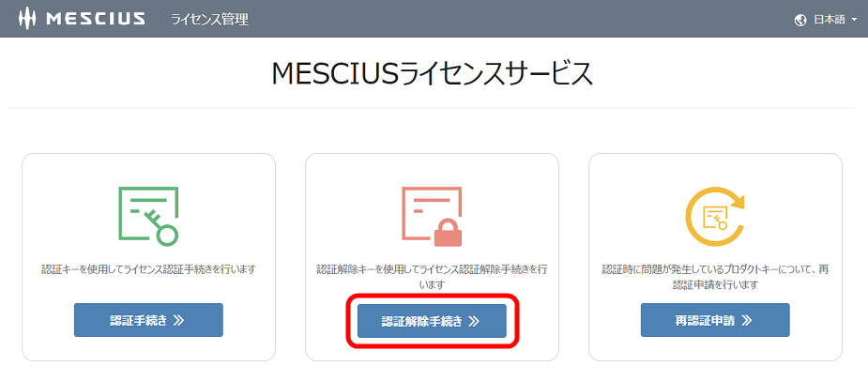Open the ライセンス管理 navigation item
Image resolution: width=868 pixels, height=381 pixels.
[209, 19]
